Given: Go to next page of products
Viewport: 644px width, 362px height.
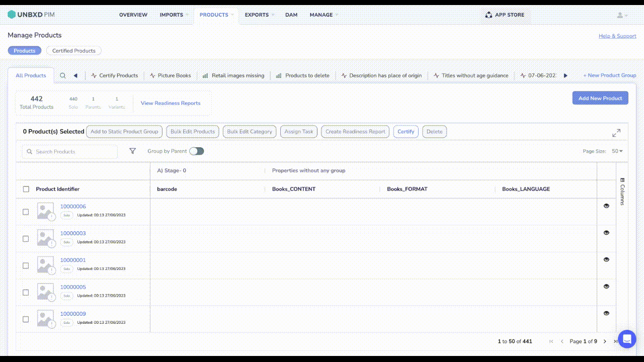Looking at the screenshot, I should click(x=605, y=341).
